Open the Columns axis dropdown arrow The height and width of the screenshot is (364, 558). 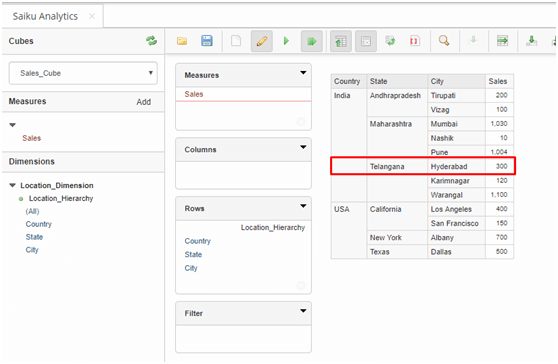coord(303,147)
